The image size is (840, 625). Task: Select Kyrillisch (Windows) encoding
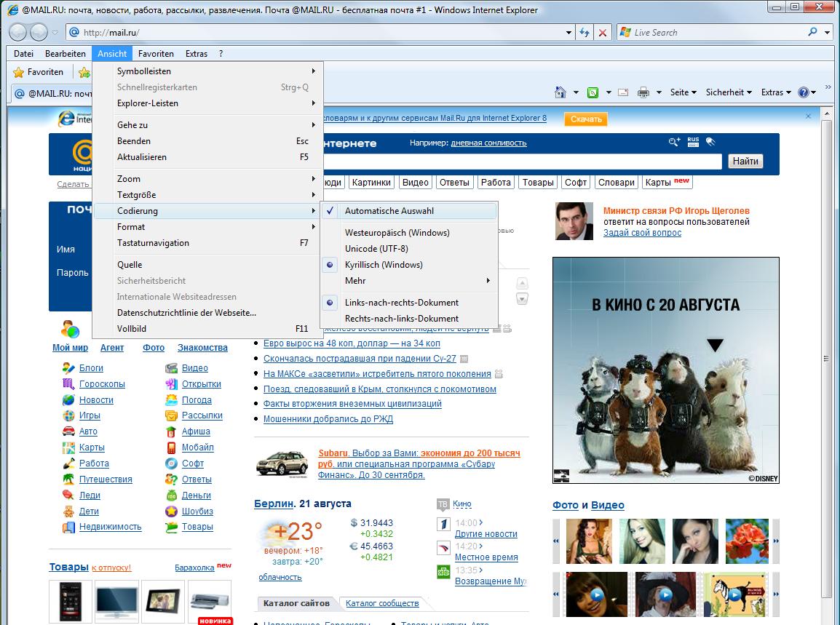[x=409, y=265]
